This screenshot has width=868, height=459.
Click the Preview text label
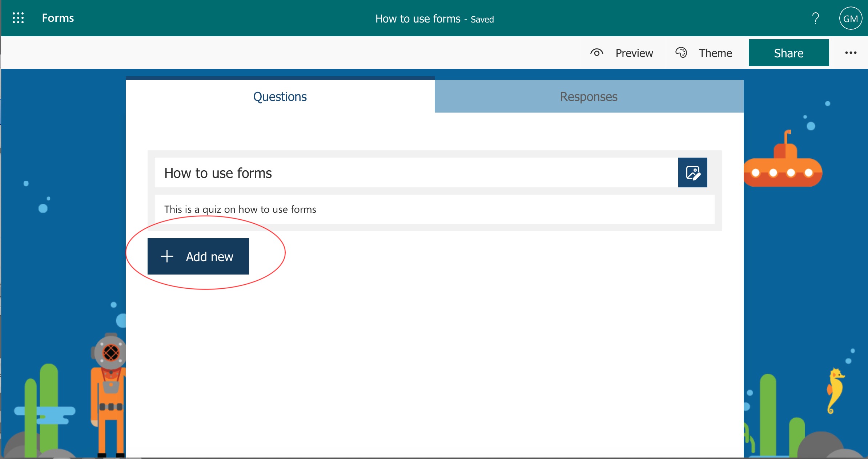pos(634,53)
